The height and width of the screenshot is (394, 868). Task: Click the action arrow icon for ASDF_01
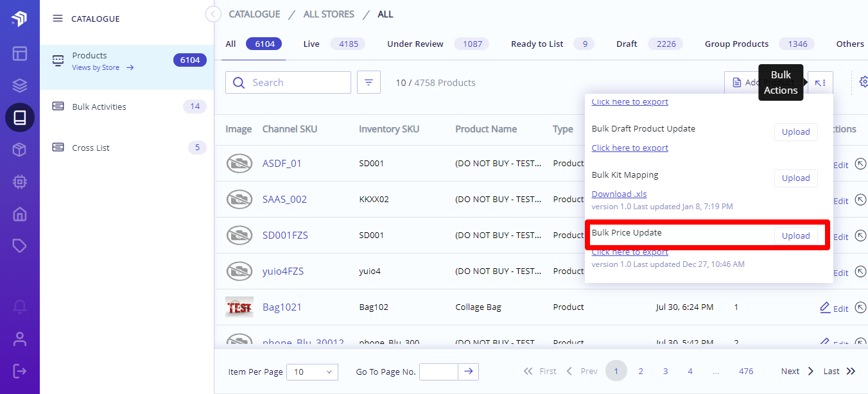(x=861, y=164)
